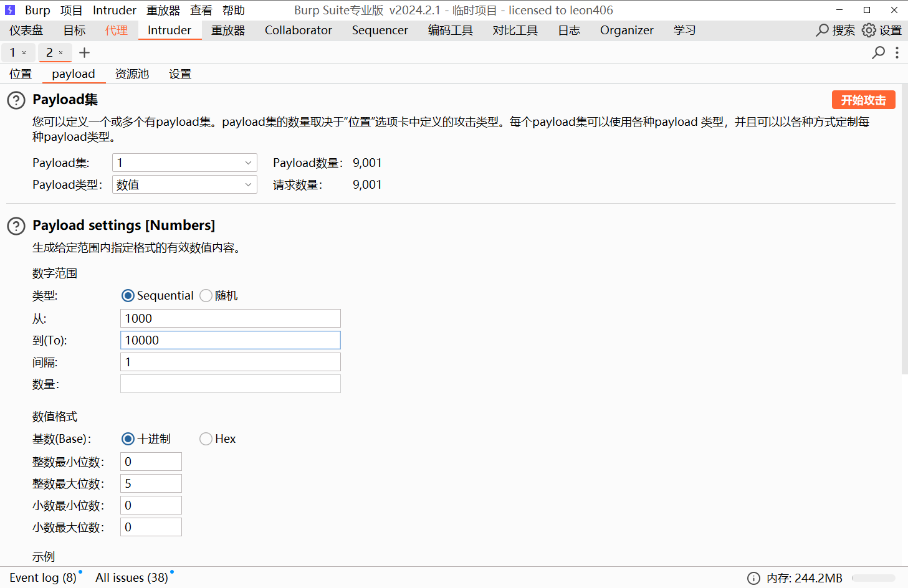The image size is (908, 588).
Task: Select Intruder attack tab 1
Action: click(12, 53)
